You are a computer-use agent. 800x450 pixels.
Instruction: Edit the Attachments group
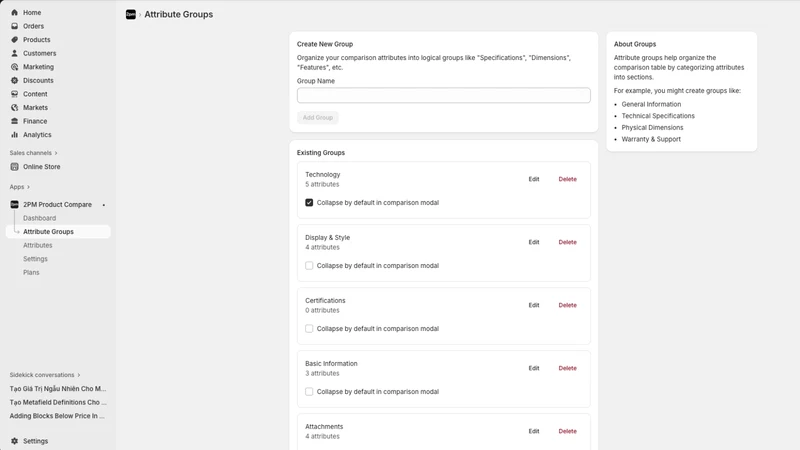click(534, 431)
